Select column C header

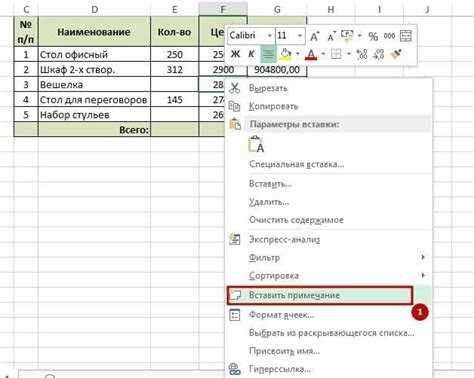[x=26, y=9]
